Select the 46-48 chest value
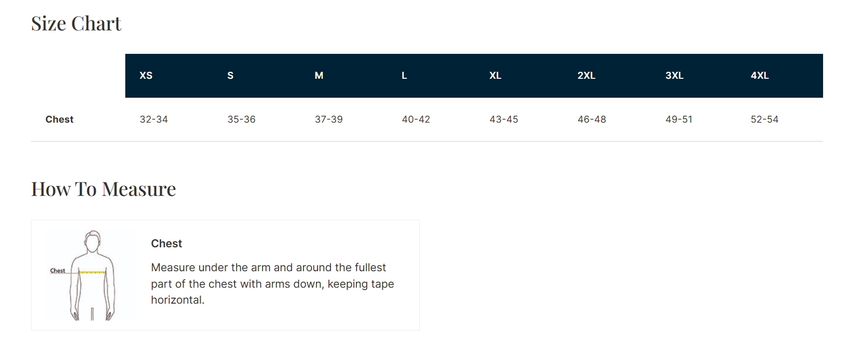The width and height of the screenshot is (868, 353). (x=592, y=120)
